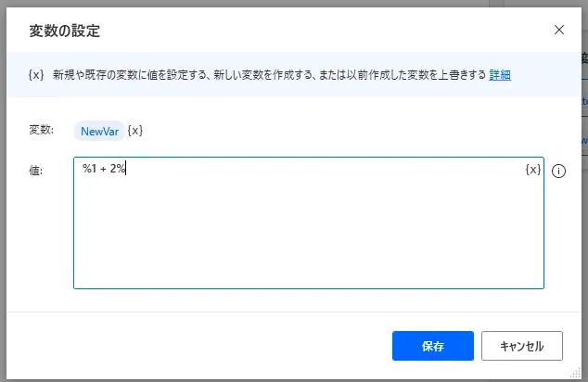The image size is (588, 382).
Task: Click the number 1 in the value expression
Action: 94,169
